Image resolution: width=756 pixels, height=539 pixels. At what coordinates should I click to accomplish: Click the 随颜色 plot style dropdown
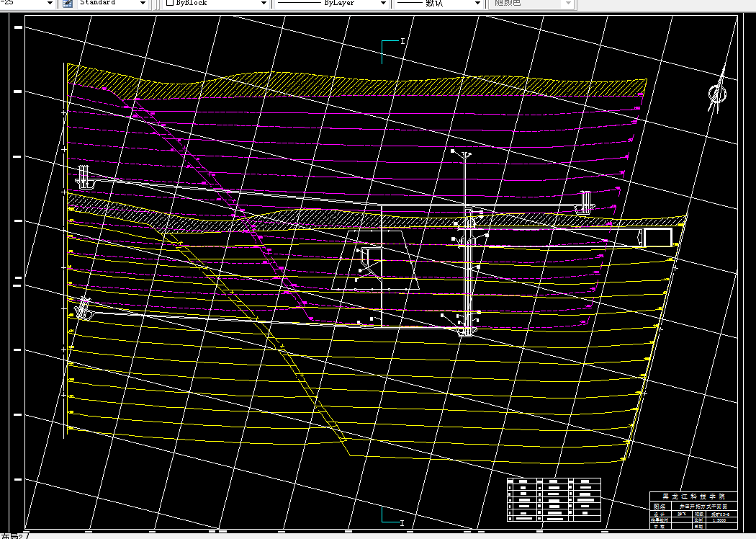tap(531, 4)
